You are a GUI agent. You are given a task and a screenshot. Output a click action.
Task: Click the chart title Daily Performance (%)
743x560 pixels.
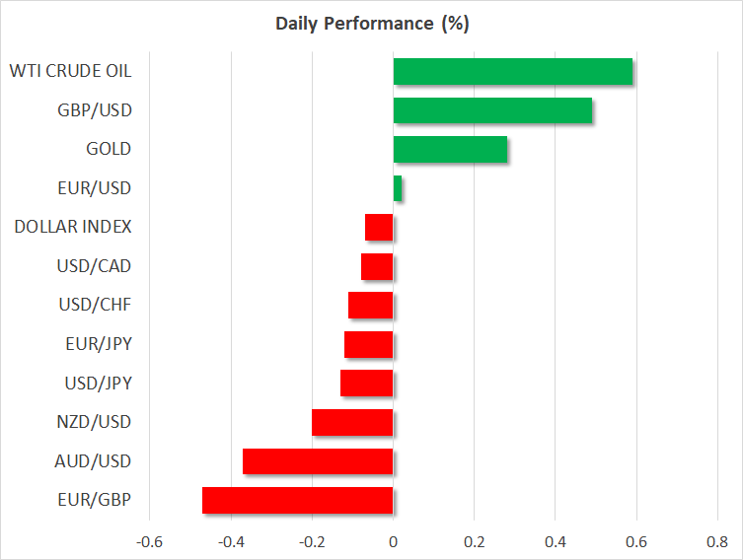[372, 24]
